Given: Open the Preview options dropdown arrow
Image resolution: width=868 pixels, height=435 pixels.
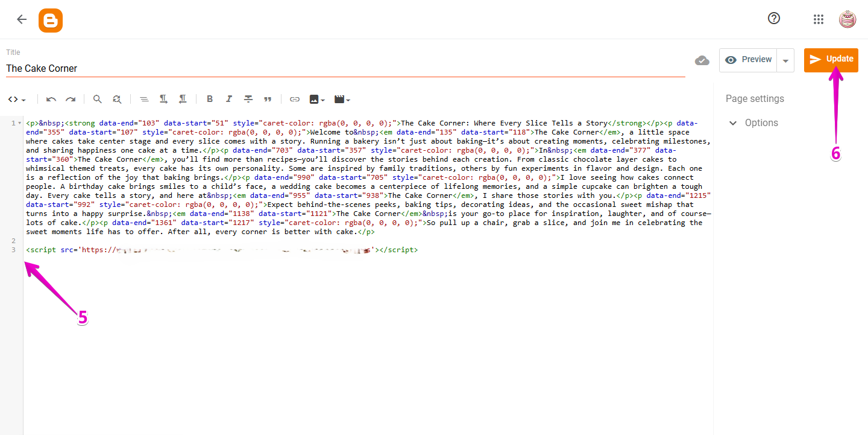Looking at the screenshot, I should tap(785, 60).
